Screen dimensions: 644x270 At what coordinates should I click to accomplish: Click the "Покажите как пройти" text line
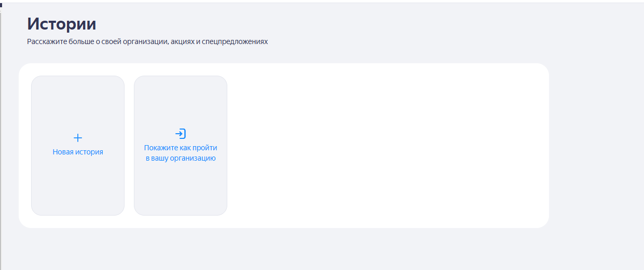[181, 148]
